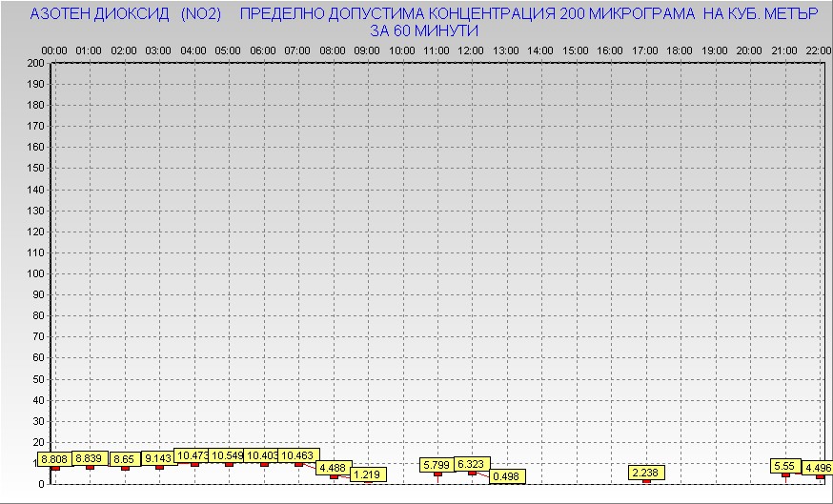
Task: Click the 5.55 data label
Action: [x=784, y=466]
